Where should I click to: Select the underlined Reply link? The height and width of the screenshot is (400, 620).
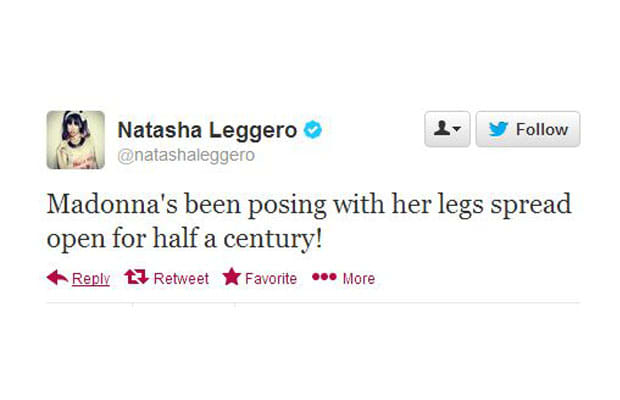coord(91,279)
